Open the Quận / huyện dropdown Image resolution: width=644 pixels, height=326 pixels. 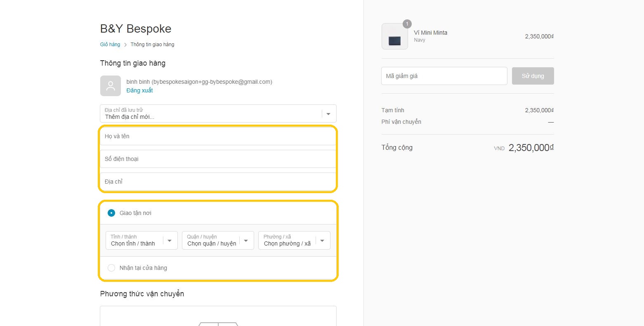218,240
